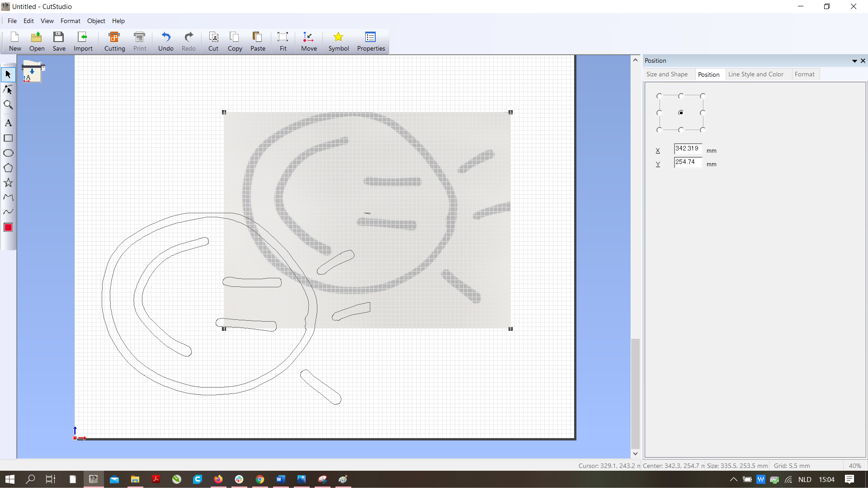This screenshot has height=496, width=868.
Task: Open the Format menu
Action: (71, 21)
